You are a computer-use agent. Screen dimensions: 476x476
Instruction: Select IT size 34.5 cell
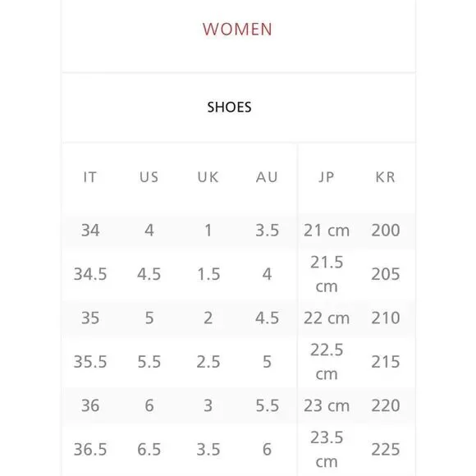pos(90,274)
